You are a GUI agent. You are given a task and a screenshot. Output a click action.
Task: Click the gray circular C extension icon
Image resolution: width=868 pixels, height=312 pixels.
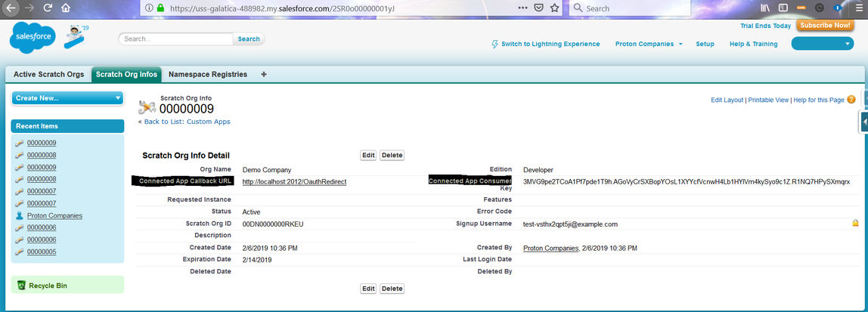[x=820, y=8]
